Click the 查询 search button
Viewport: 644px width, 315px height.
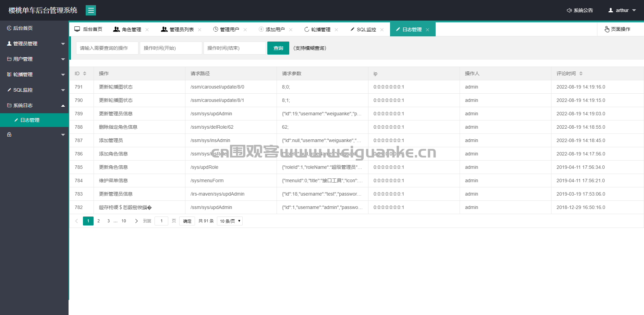coord(278,48)
